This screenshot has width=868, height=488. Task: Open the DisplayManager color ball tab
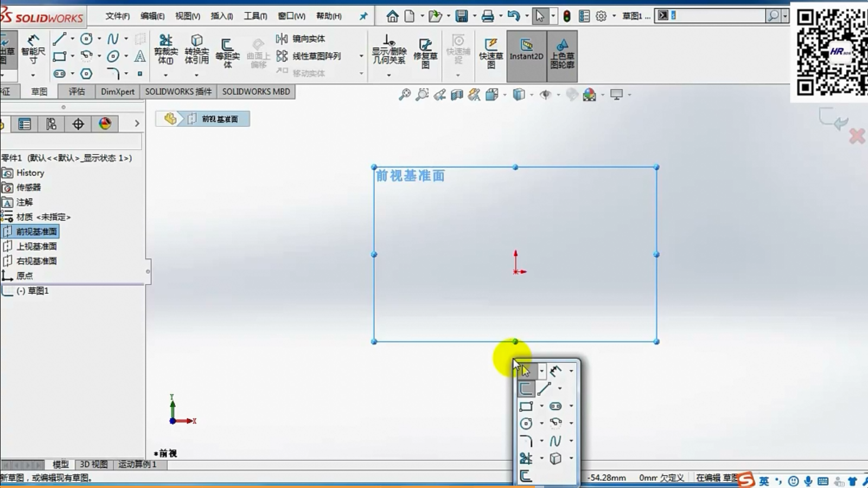[105, 124]
